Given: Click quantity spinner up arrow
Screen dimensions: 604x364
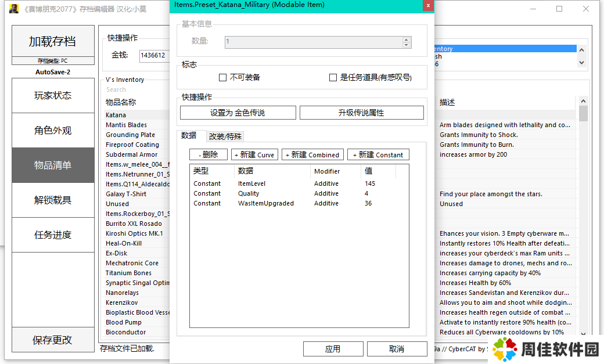Looking at the screenshot, I should tap(407, 39).
